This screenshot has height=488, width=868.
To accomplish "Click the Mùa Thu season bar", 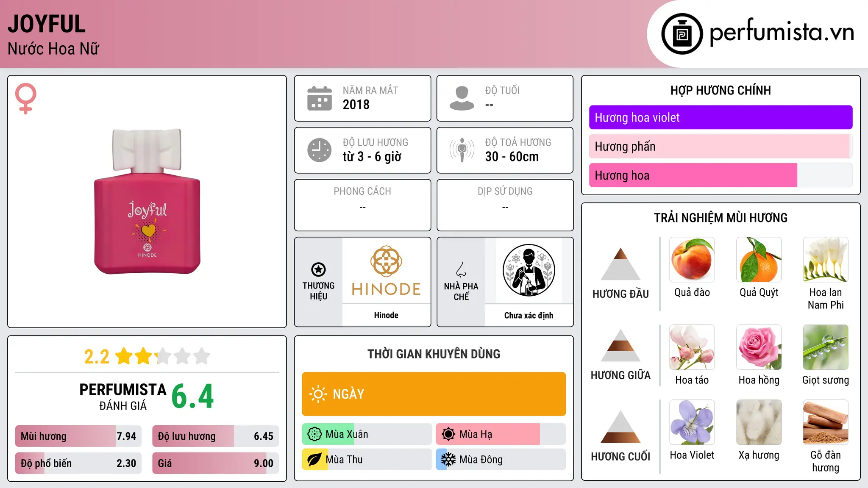I will coord(367,460).
